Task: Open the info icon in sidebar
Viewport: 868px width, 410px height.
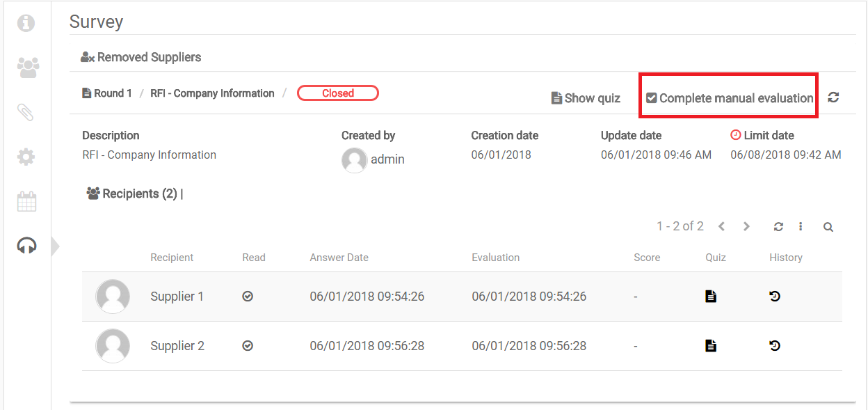Action: tap(26, 23)
